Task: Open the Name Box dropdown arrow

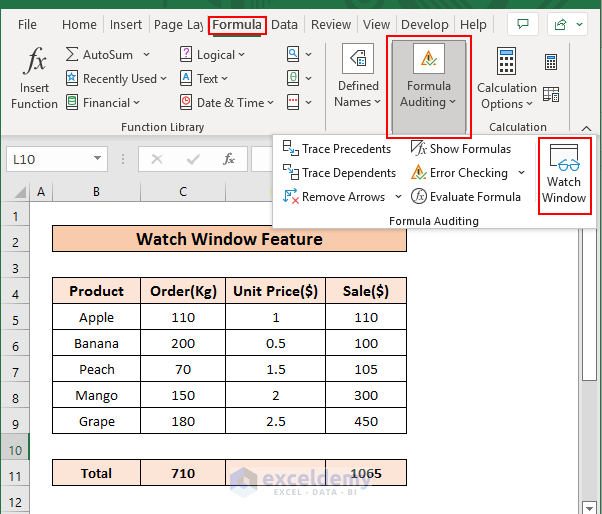Action: (x=97, y=158)
